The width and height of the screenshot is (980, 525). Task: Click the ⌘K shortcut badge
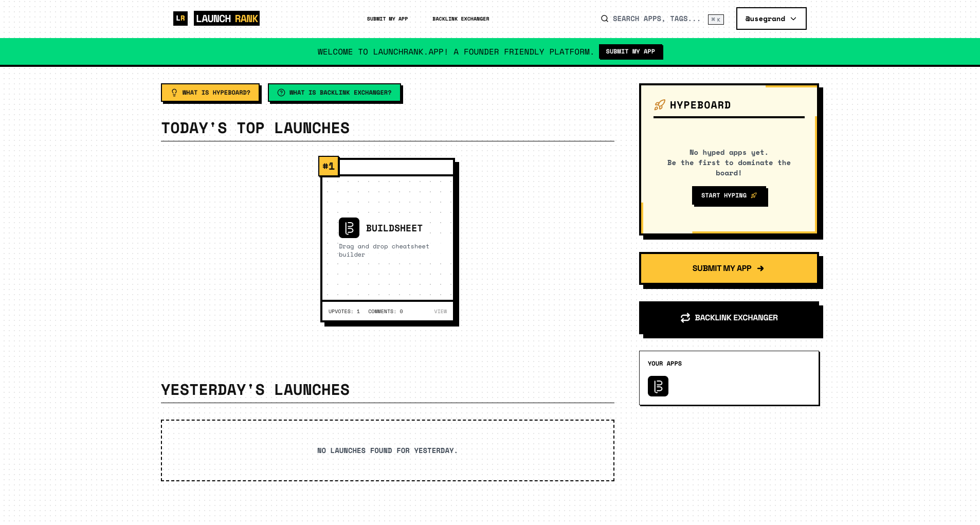tap(715, 20)
